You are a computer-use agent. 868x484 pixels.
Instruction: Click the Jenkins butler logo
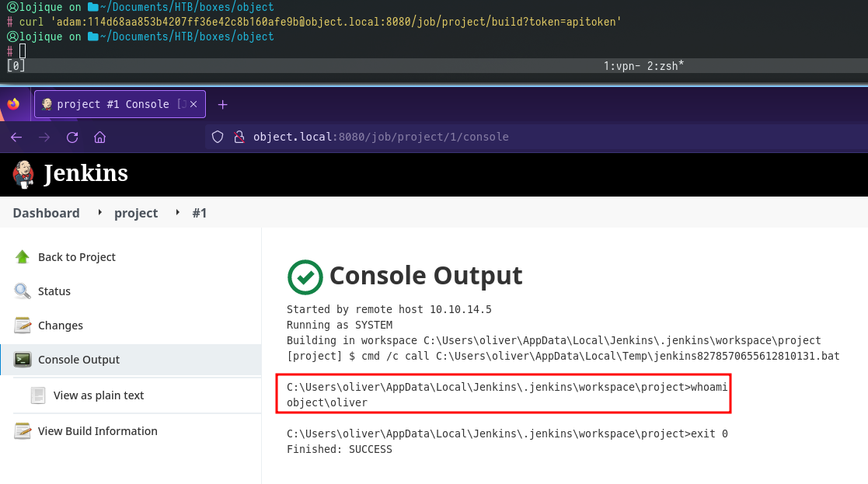coord(24,173)
